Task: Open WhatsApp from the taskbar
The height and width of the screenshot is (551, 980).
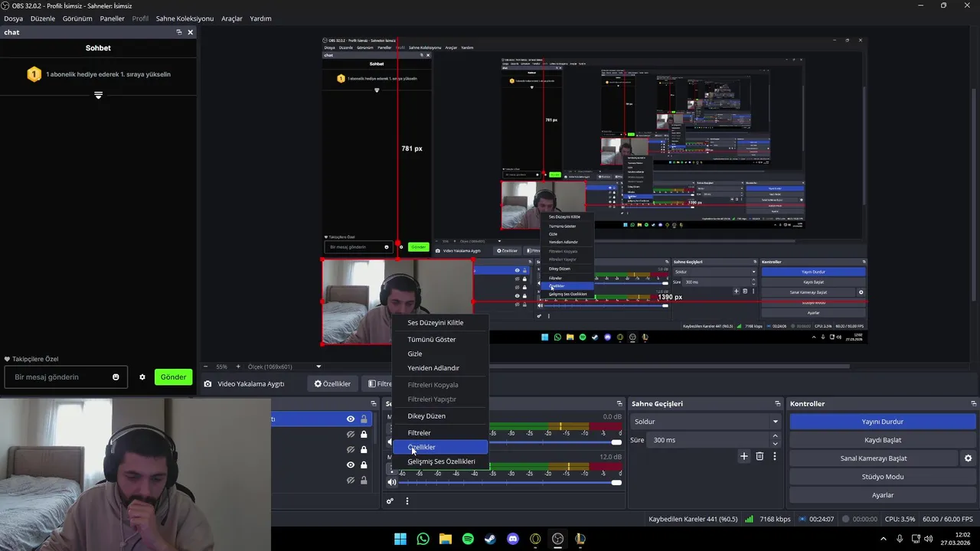Action: click(423, 539)
